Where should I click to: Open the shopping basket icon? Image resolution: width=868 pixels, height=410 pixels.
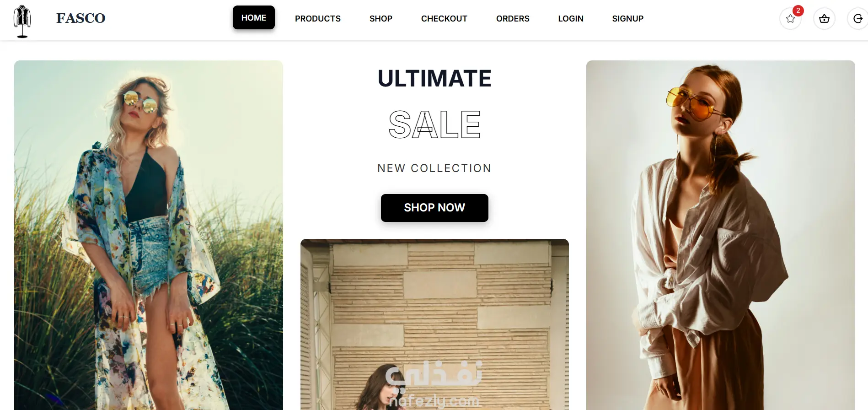(824, 19)
